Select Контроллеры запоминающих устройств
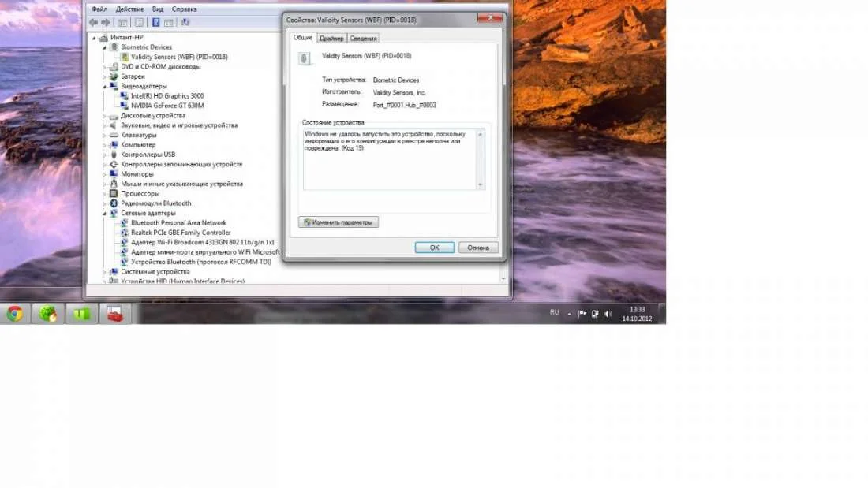868x488 pixels. tap(181, 164)
